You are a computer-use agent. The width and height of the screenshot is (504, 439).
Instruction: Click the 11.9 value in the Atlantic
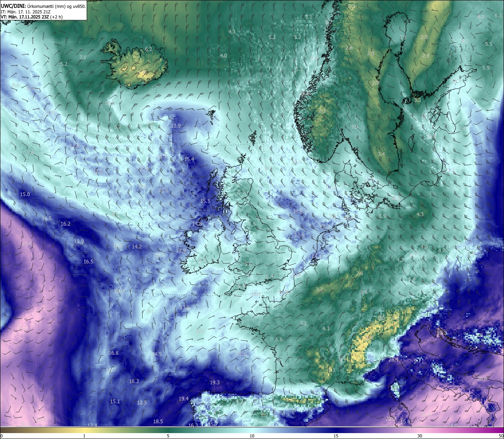(79, 241)
